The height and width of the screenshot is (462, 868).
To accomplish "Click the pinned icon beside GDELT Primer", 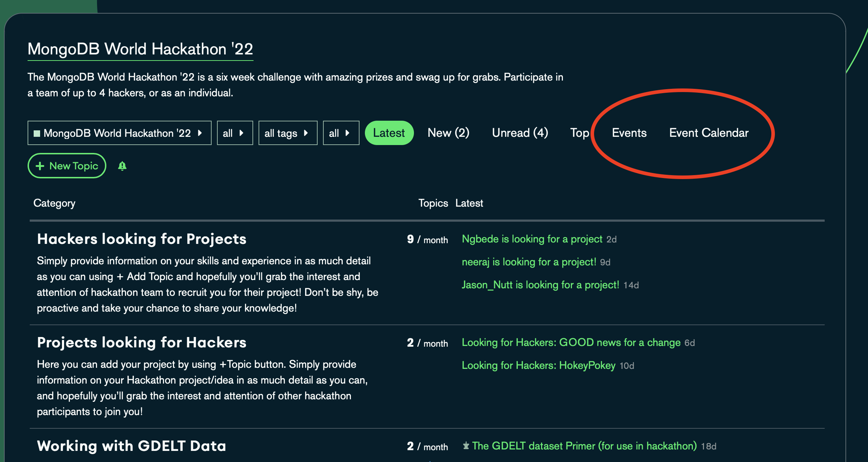I will point(466,446).
